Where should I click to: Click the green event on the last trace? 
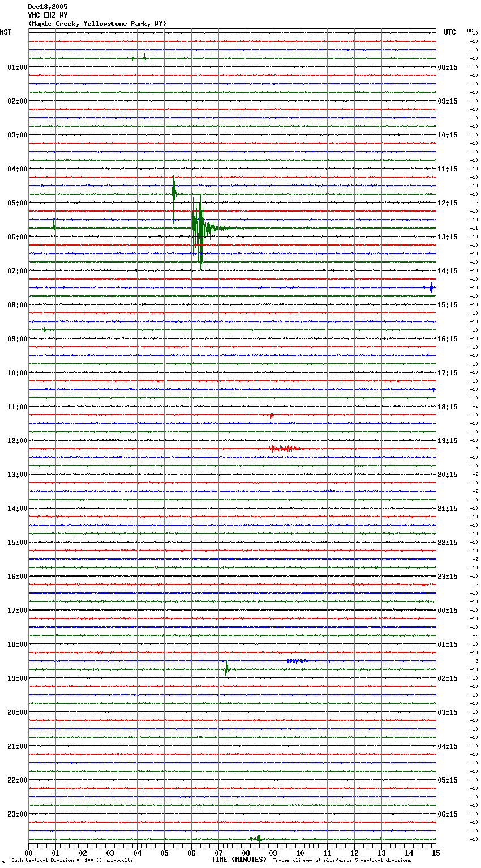[256, 839]
